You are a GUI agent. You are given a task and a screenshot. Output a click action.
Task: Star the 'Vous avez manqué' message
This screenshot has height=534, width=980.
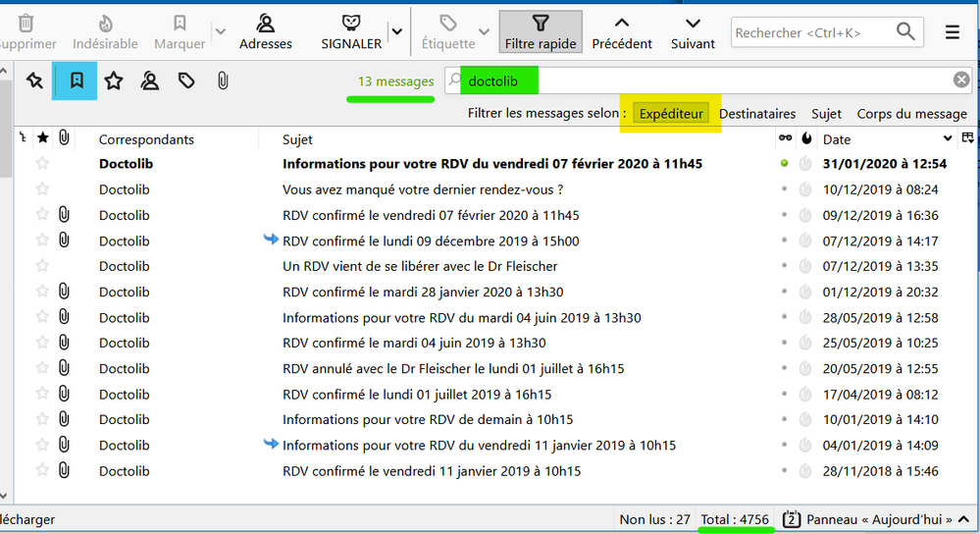pos(42,188)
